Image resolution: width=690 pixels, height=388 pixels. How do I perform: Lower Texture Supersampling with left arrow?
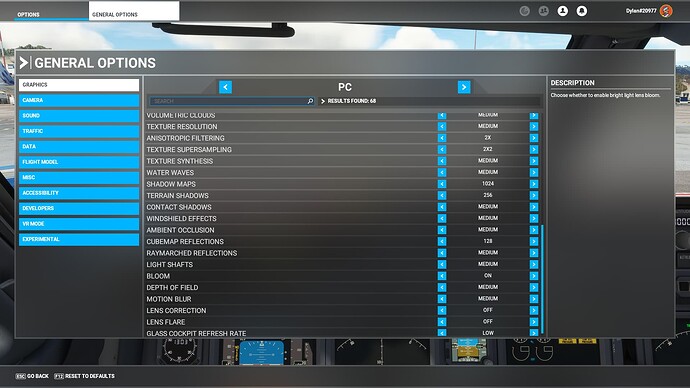click(x=442, y=150)
